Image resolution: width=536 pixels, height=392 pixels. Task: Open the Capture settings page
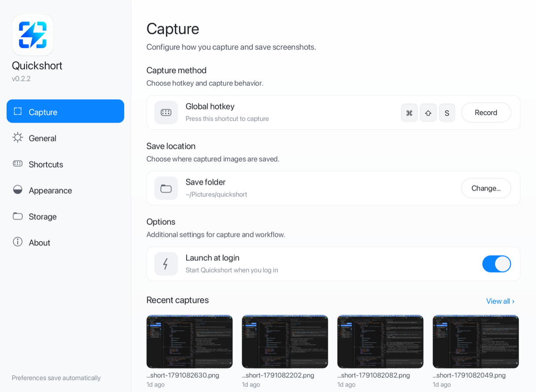[65, 111]
